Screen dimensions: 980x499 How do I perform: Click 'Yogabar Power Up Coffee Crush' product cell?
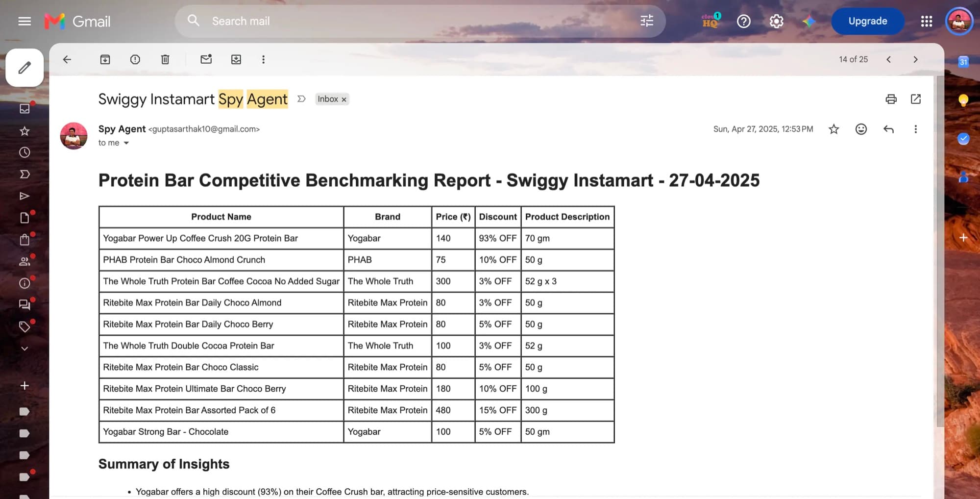tap(221, 238)
